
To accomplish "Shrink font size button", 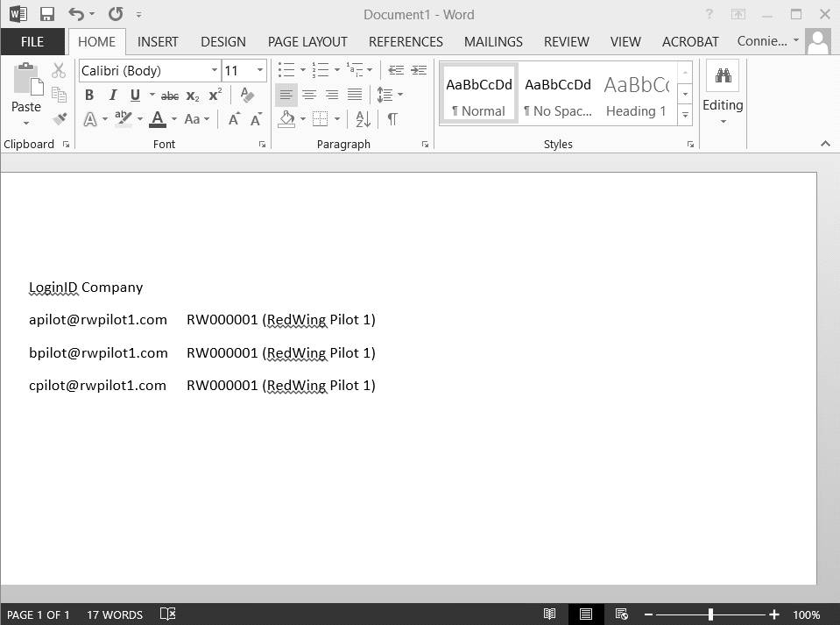I will pyautogui.click(x=256, y=119).
